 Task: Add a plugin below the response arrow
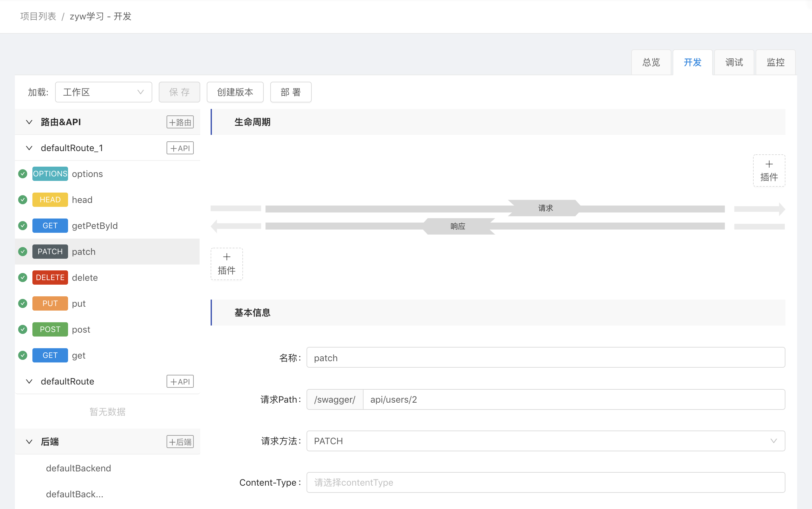tap(226, 264)
